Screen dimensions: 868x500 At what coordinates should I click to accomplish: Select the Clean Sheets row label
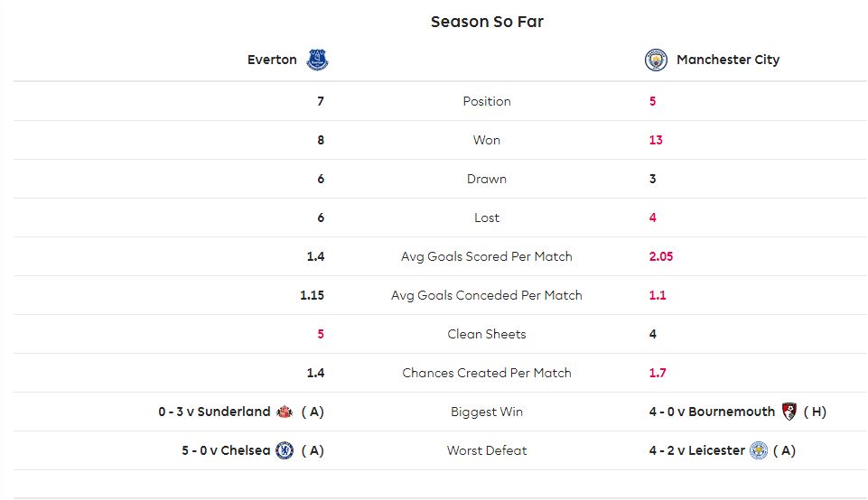click(x=487, y=334)
